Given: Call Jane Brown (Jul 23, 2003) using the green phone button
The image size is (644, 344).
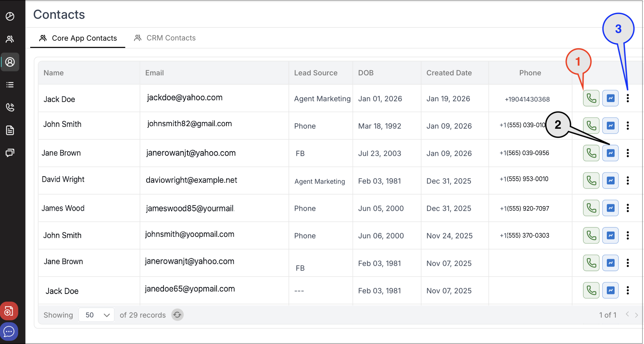Looking at the screenshot, I should (x=591, y=153).
